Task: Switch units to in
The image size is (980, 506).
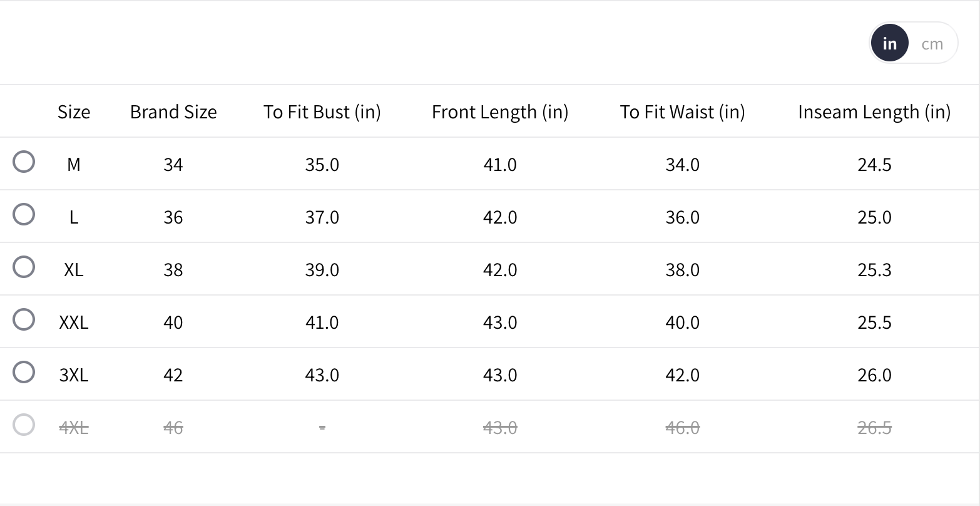Action: click(889, 44)
